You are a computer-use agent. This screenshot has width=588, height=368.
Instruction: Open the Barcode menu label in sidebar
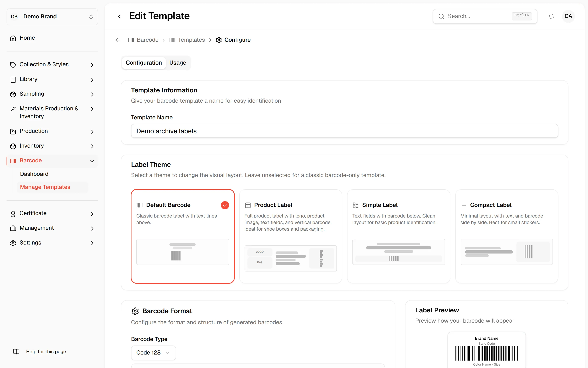tap(31, 160)
